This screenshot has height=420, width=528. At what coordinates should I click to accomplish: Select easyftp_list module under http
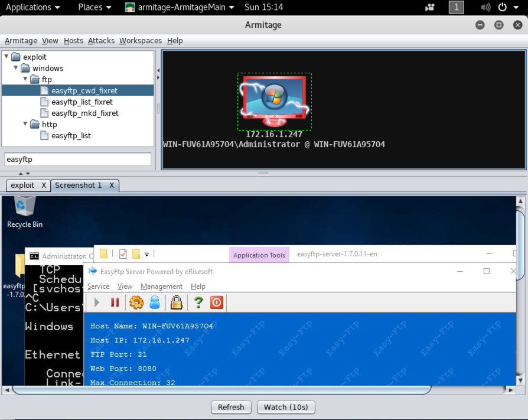tap(71, 135)
